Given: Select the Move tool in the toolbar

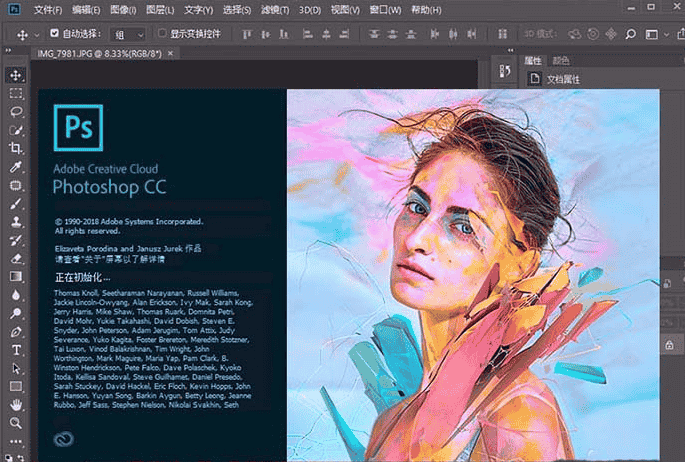Looking at the screenshot, I should click(16, 75).
